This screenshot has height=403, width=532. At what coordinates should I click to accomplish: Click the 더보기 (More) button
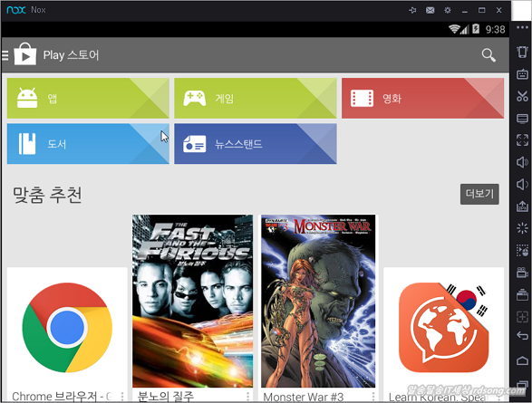[x=479, y=194]
